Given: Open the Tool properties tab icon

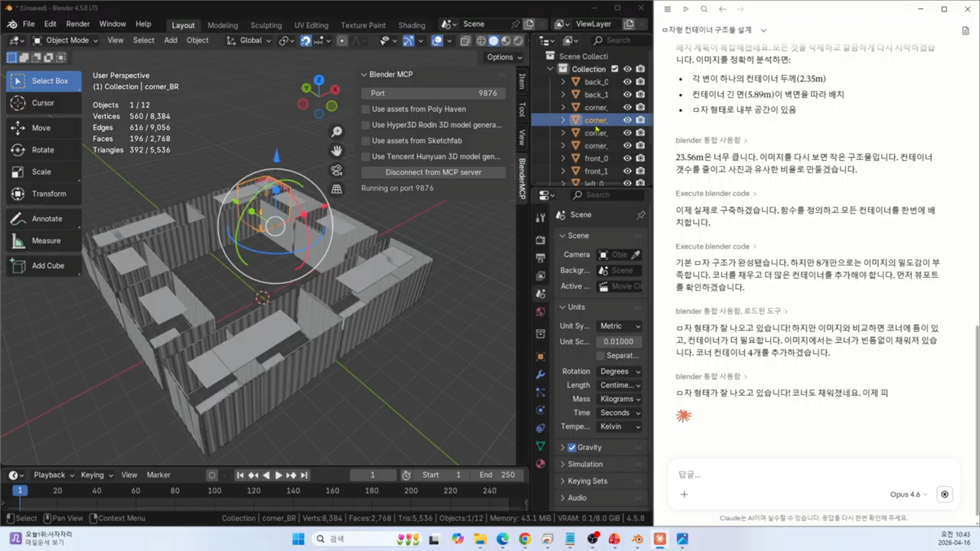Looking at the screenshot, I should tap(541, 218).
